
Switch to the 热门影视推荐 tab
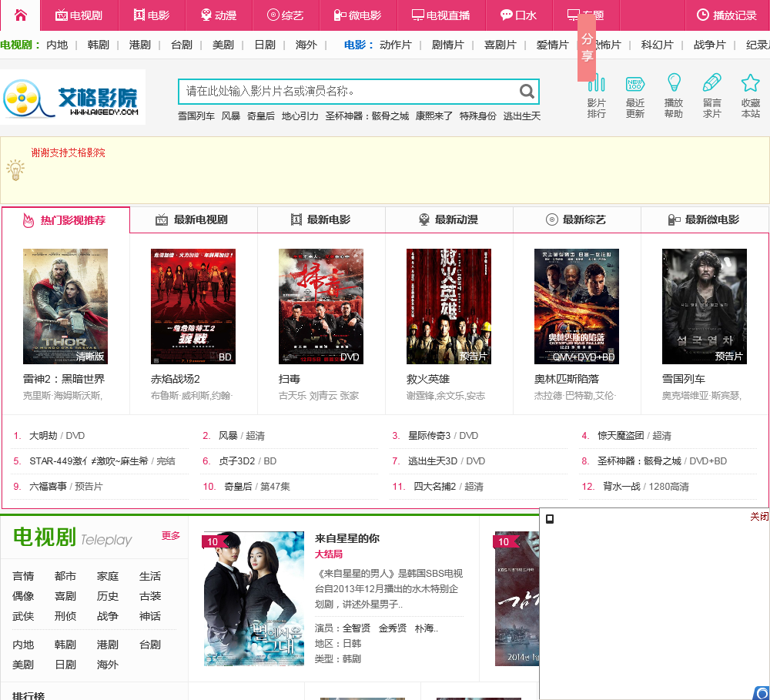pos(65,220)
